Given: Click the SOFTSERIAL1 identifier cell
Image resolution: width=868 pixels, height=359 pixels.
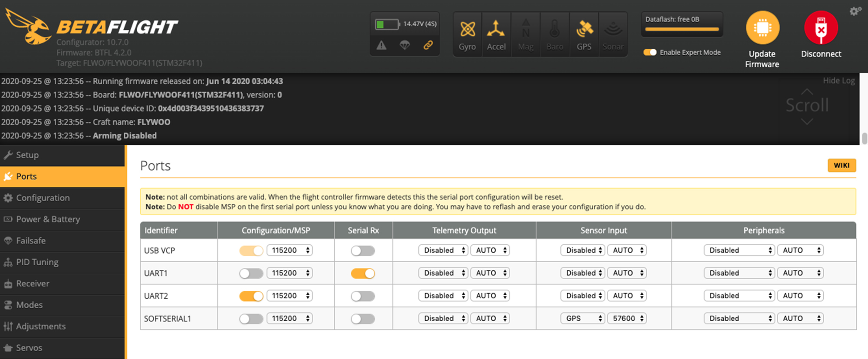Looking at the screenshot, I should (179, 319).
